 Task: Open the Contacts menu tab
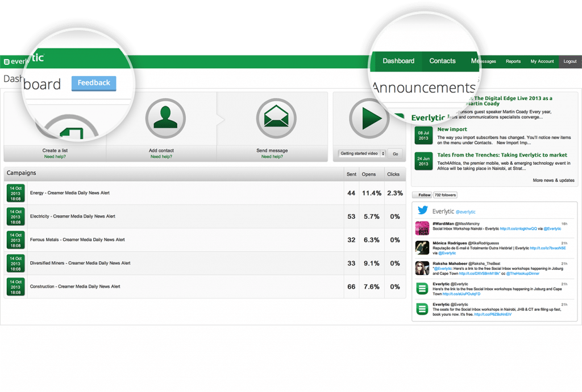pyautogui.click(x=442, y=61)
